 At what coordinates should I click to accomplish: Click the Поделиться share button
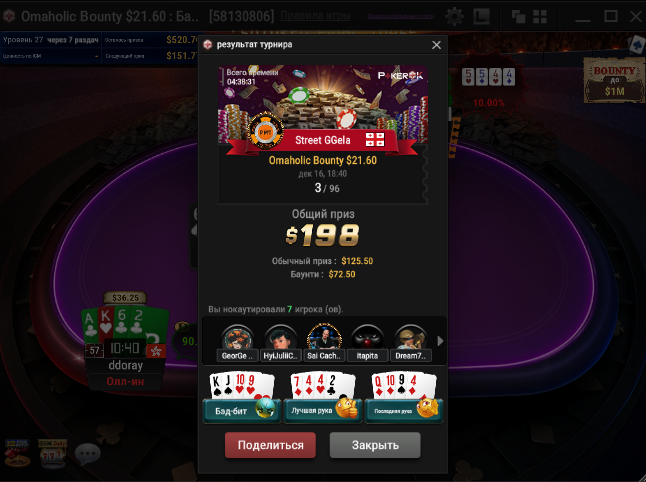270,445
